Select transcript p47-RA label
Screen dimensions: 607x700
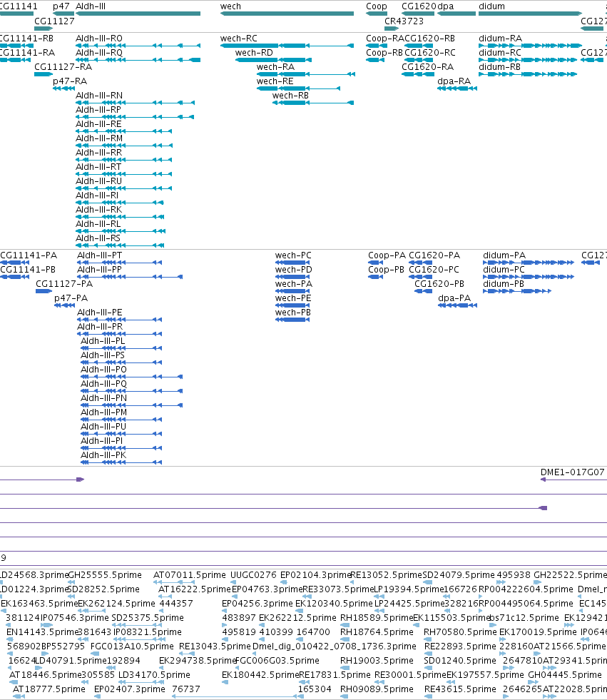pyautogui.click(x=70, y=81)
